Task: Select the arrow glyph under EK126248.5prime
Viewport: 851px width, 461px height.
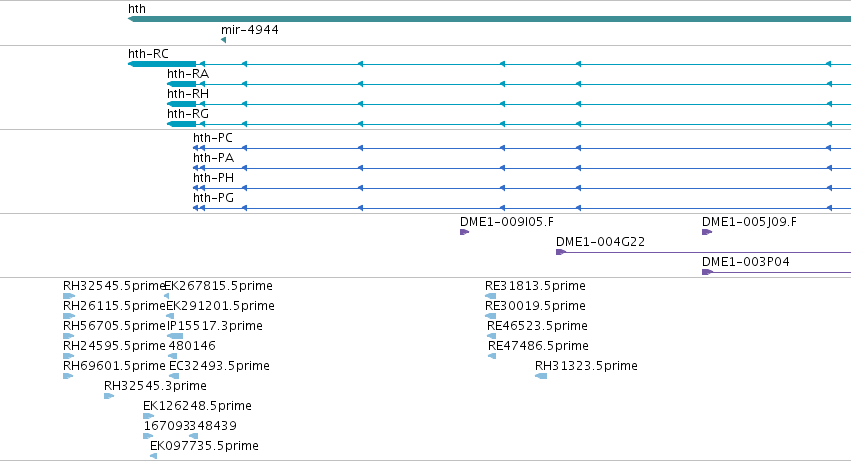Action: pyautogui.click(x=149, y=417)
